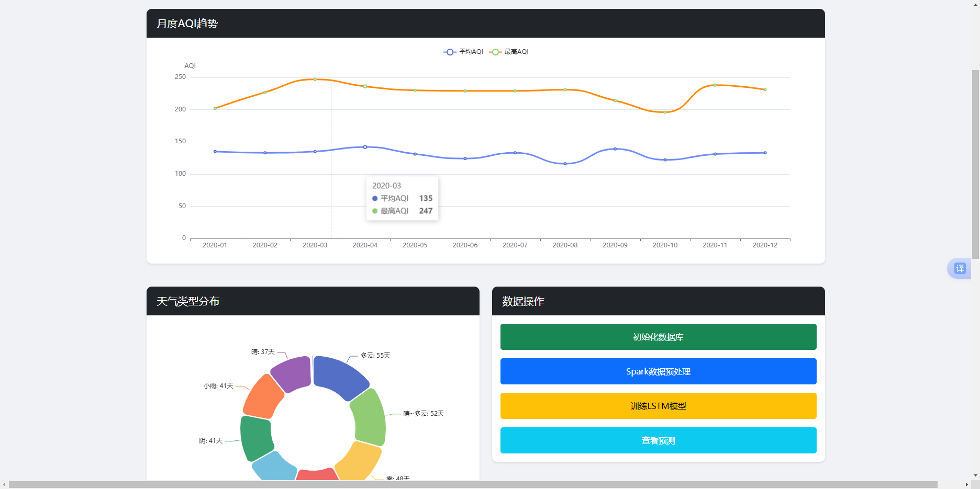980x489 pixels.
Task: Click the 天气类型分布 panel title
Action: pos(188,301)
